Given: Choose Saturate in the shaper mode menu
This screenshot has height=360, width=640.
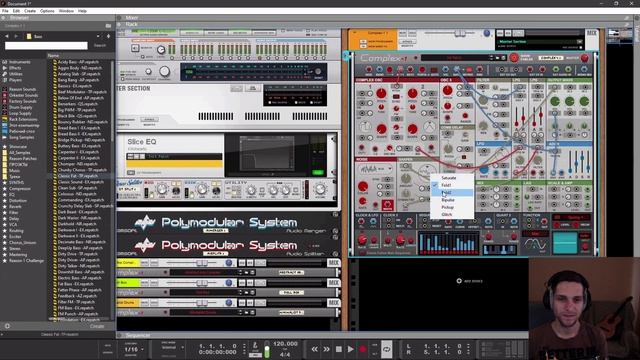Looking at the screenshot, I should pyautogui.click(x=452, y=178).
